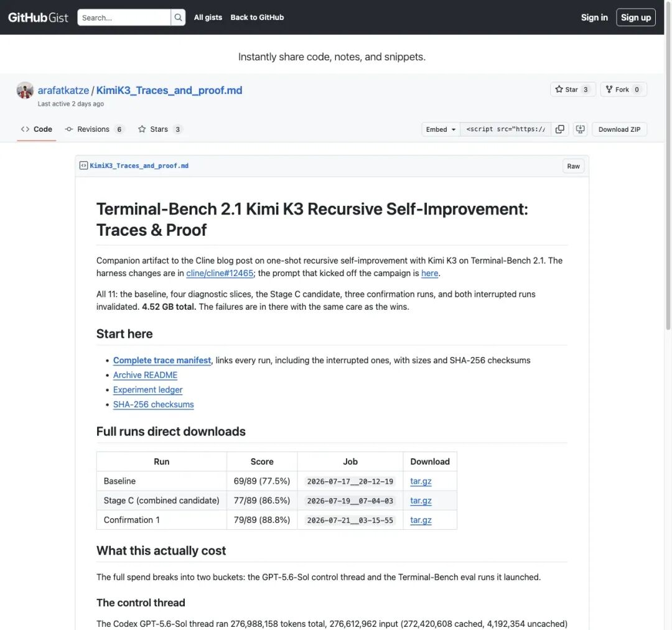Expand the Embed dropdown
The width and height of the screenshot is (672, 630).
tap(441, 129)
